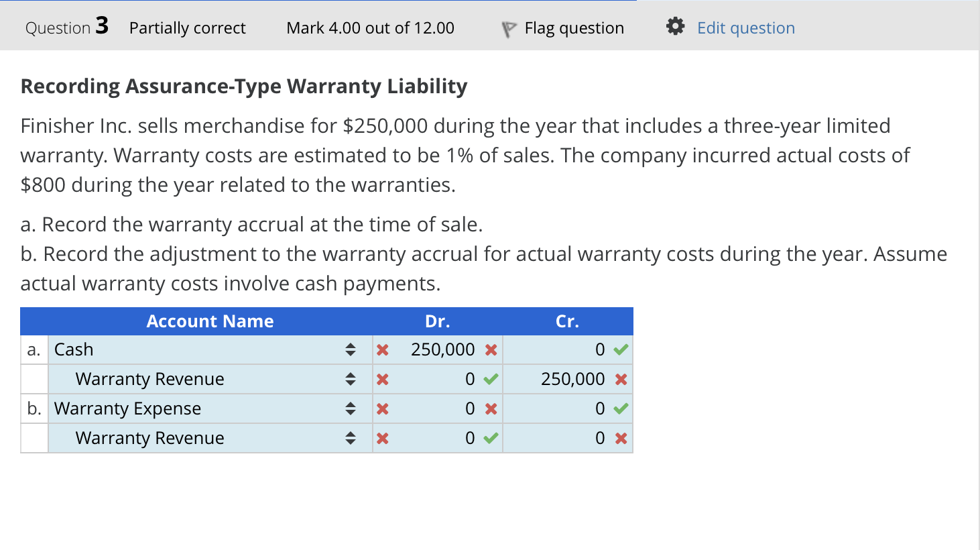The image size is (980, 550).
Task: Click the flag icon beside Flag question
Action: click(509, 29)
